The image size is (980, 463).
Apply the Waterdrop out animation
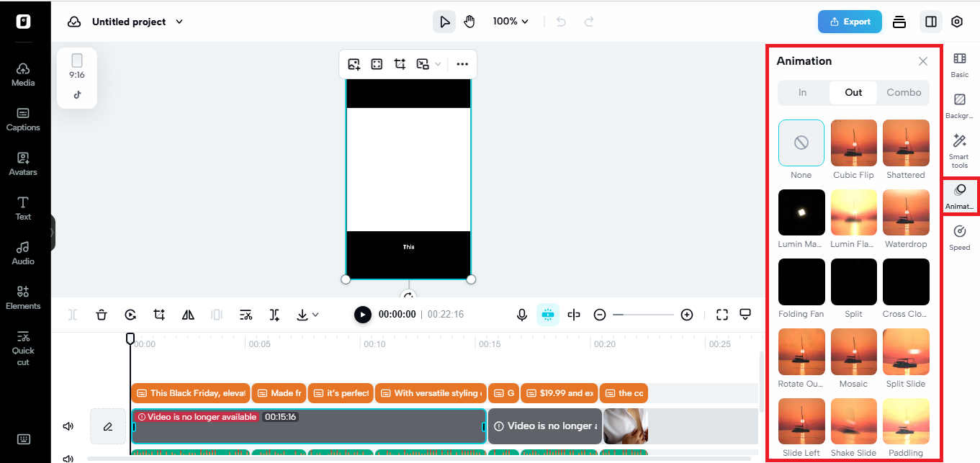pos(905,212)
